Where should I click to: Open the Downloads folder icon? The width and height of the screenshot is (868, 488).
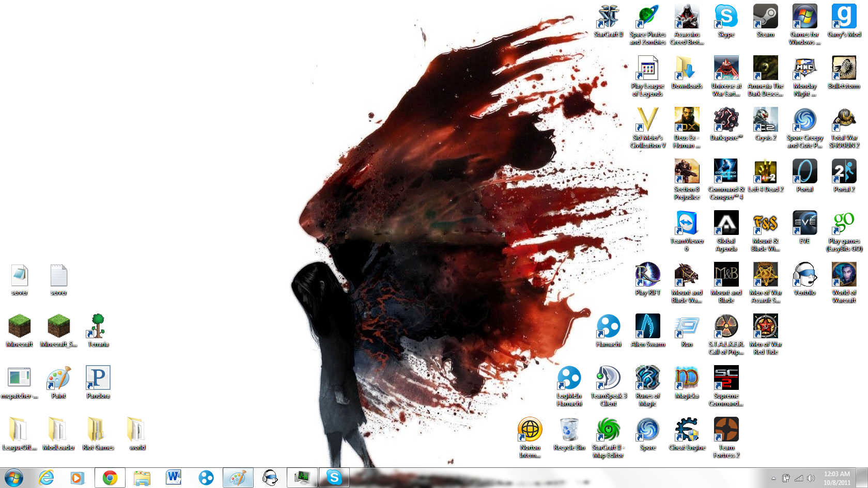pos(687,73)
